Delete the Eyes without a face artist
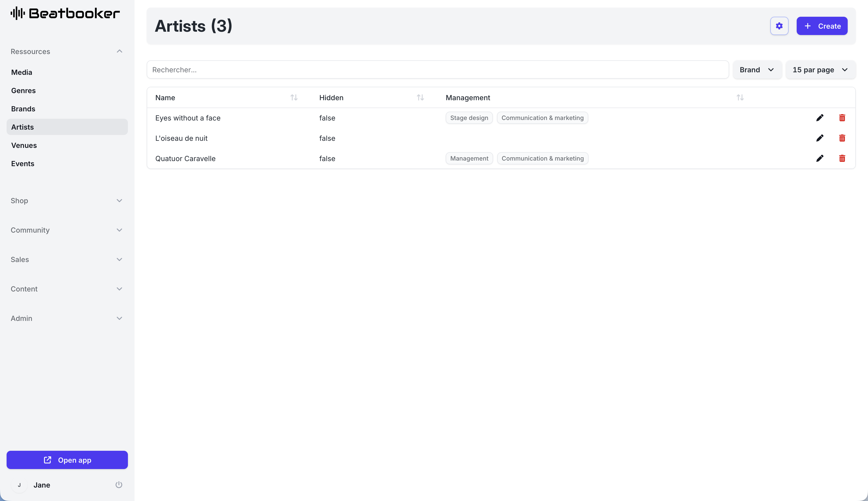This screenshot has height=501, width=868. [x=842, y=118]
